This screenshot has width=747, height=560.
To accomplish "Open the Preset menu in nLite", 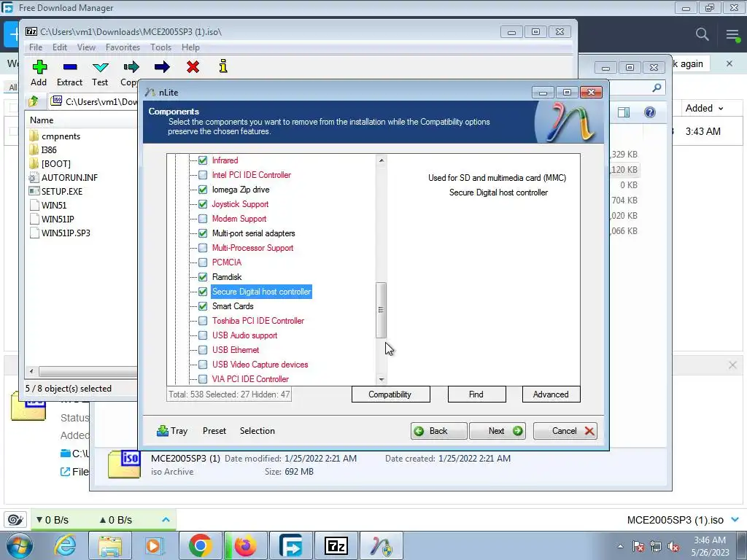I will [214, 431].
